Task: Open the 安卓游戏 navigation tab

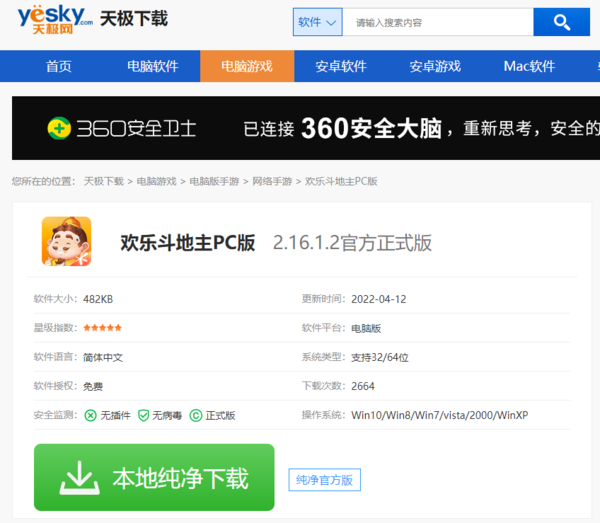Action: tap(435, 66)
